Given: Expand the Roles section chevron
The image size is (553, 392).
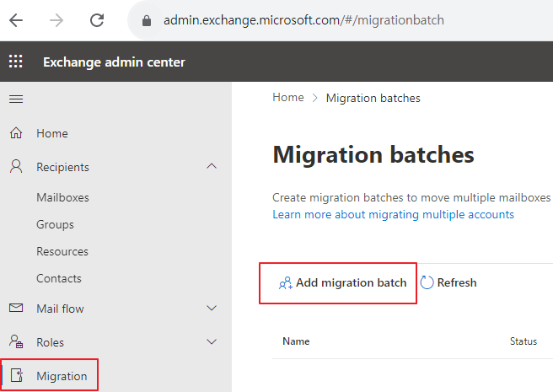Looking at the screenshot, I should [212, 341].
